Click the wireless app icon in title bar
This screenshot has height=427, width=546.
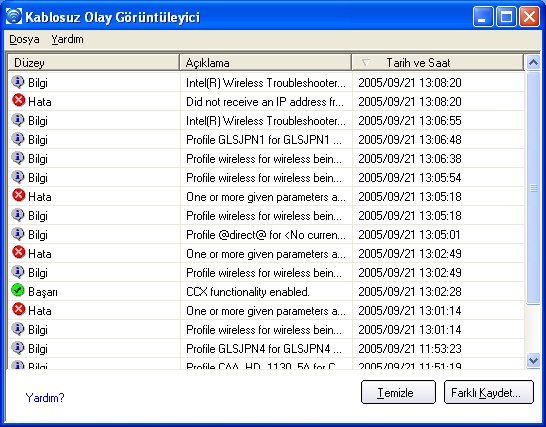point(14,16)
